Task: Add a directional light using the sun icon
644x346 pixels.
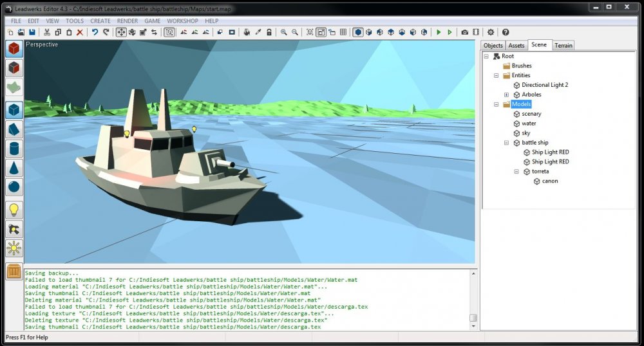Action: coord(14,248)
